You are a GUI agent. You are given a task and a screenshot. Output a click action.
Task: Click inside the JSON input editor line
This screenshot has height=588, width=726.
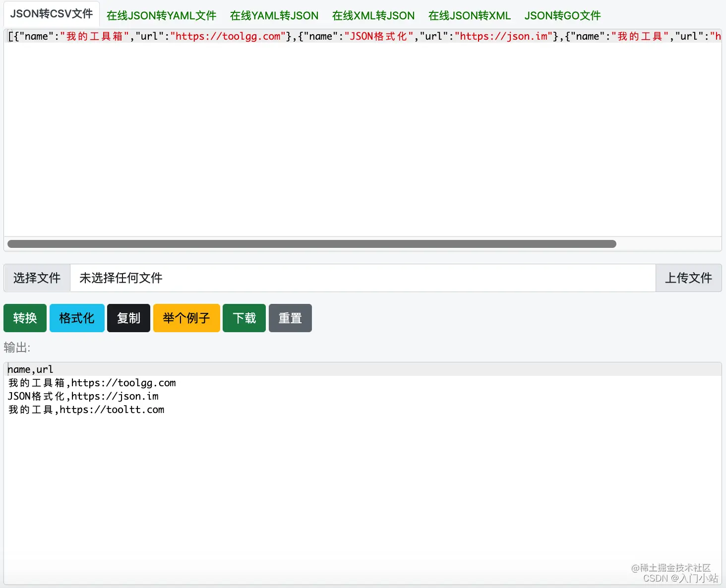363,36
